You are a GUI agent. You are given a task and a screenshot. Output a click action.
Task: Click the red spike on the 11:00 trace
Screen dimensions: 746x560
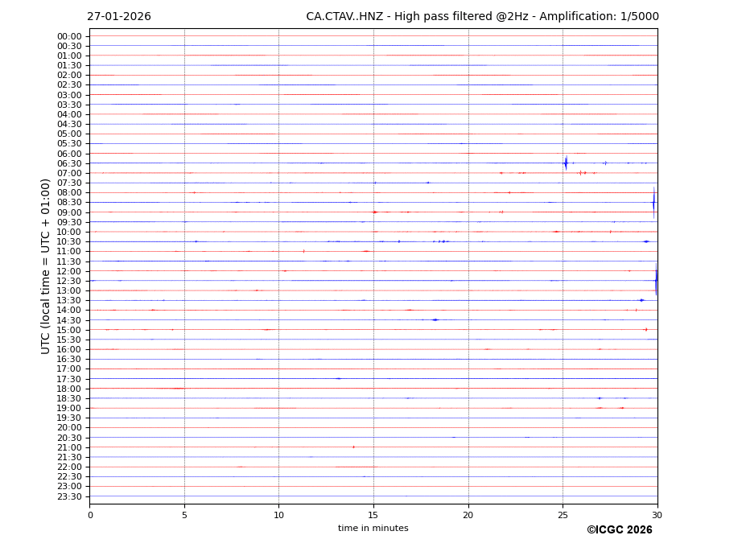[x=303, y=251]
